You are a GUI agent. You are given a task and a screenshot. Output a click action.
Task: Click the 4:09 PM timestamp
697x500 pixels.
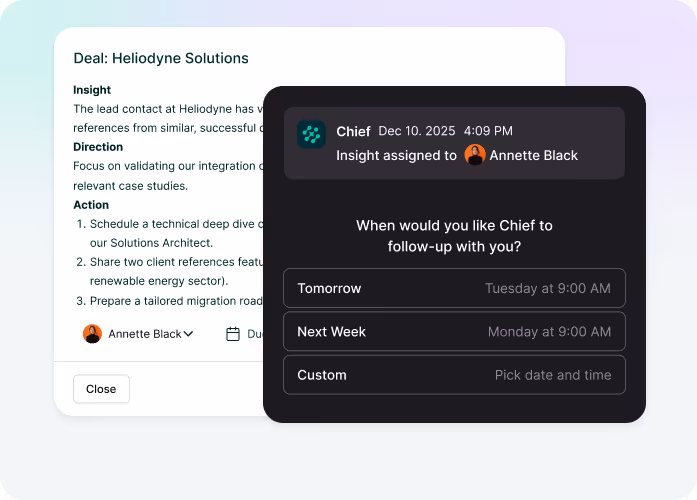pos(488,131)
